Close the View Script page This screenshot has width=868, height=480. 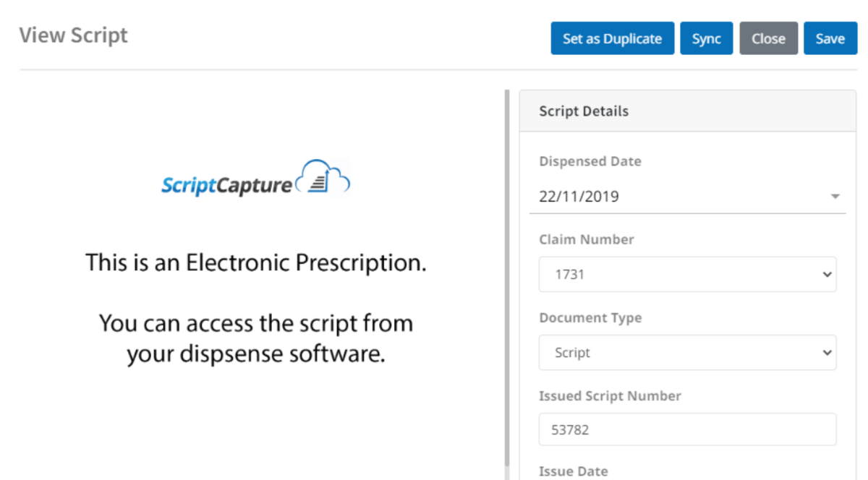pyautogui.click(x=768, y=38)
